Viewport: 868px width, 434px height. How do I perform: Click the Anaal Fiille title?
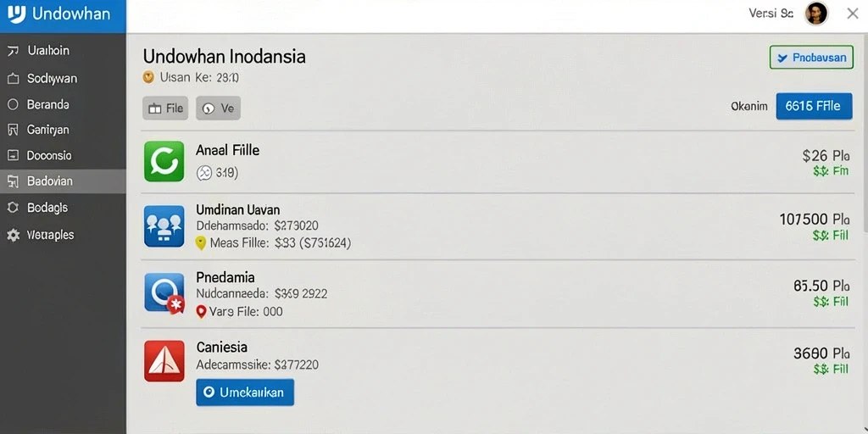(x=227, y=150)
